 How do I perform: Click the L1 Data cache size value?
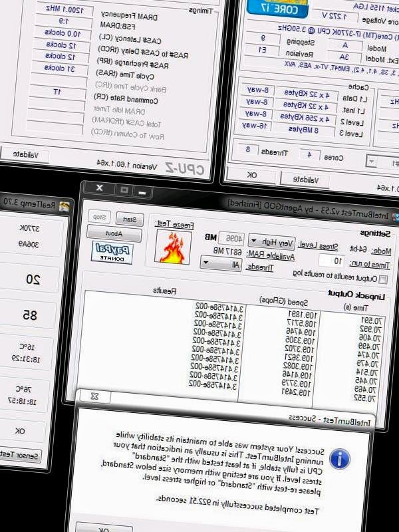coord(307,94)
